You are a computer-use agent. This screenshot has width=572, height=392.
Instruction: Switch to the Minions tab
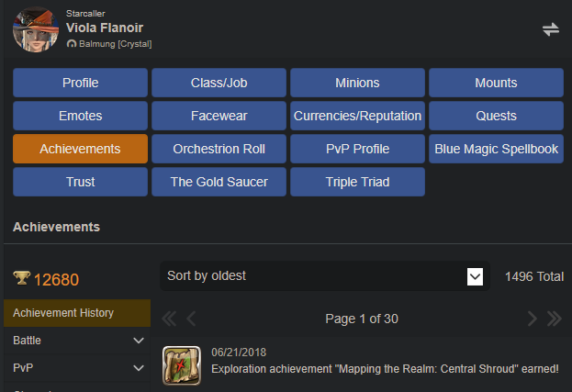coord(357,83)
